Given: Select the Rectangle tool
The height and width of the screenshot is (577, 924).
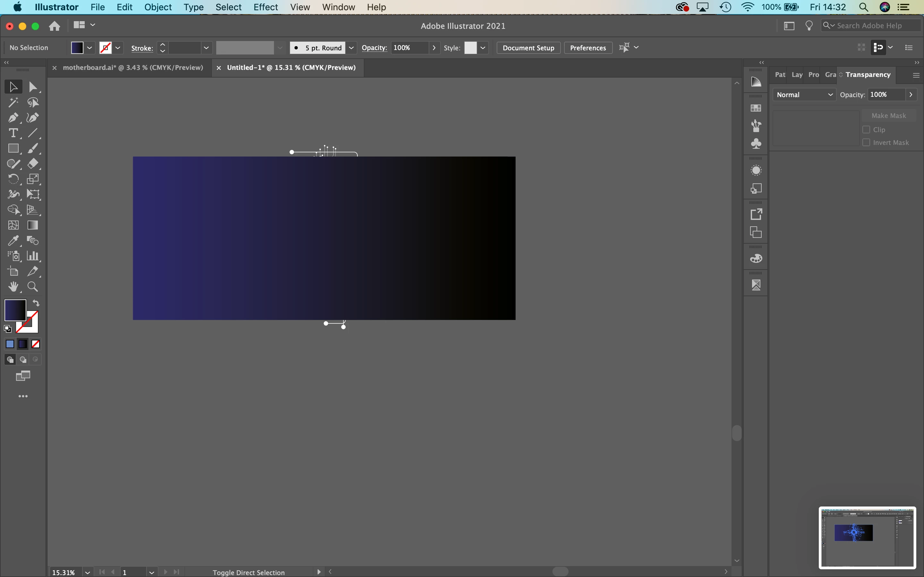Looking at the screenshot, I should tap(13, 148).
